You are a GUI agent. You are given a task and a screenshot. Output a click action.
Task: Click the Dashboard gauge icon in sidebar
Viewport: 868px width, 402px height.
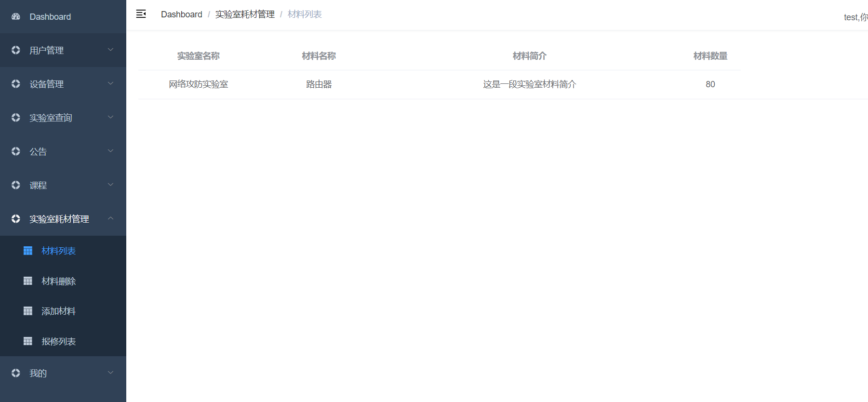[x=16, y=16]
